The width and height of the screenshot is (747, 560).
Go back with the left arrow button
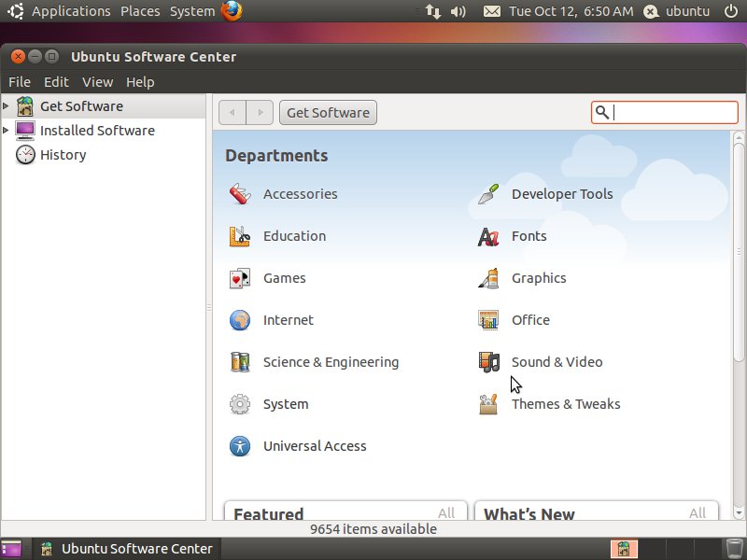click(233, 112)
